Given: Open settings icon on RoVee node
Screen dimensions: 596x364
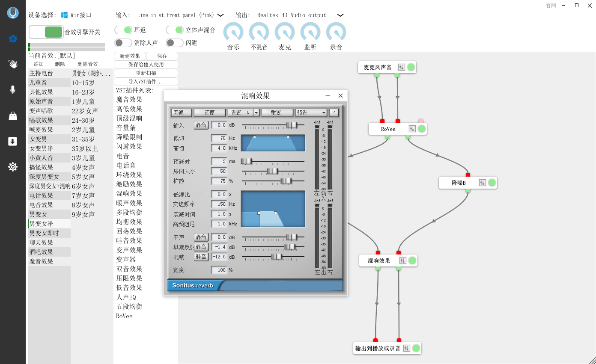Looking at the screenshot, I should (x=412, y=129).
